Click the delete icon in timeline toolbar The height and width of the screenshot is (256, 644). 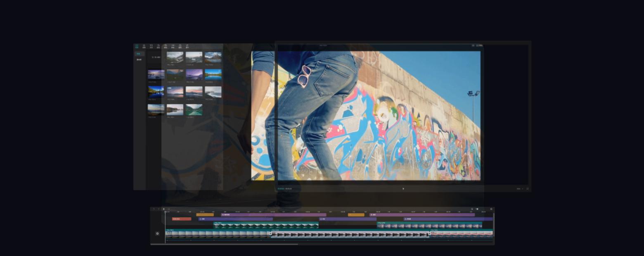pos(168,209)
